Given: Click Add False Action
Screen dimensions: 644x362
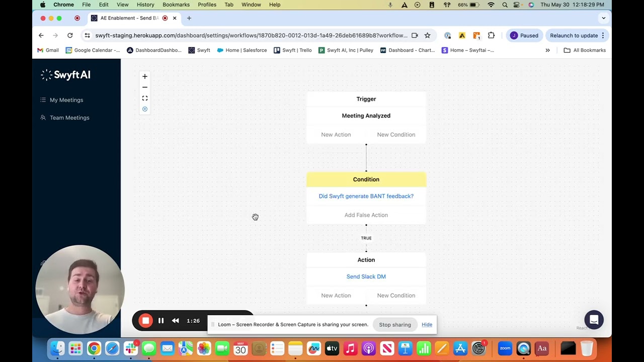Looking at the screenshot, I should pyautogui.click(x=366, y=215).
